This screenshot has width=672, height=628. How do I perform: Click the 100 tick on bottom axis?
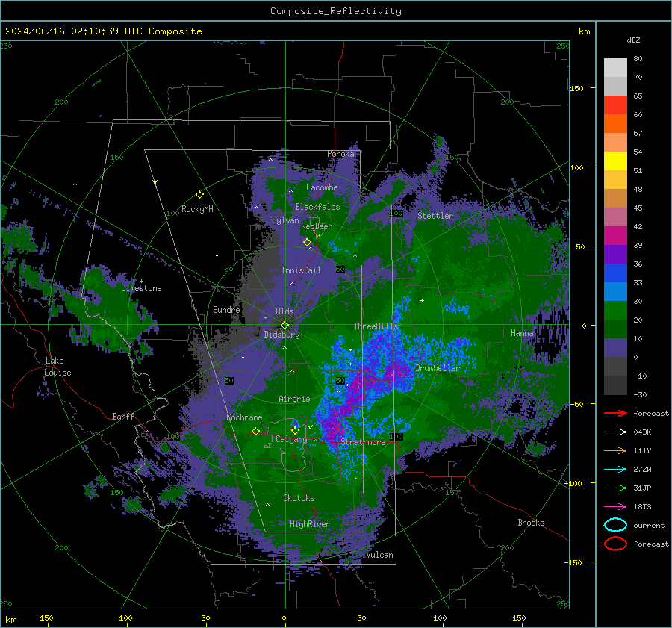[440, 618]
